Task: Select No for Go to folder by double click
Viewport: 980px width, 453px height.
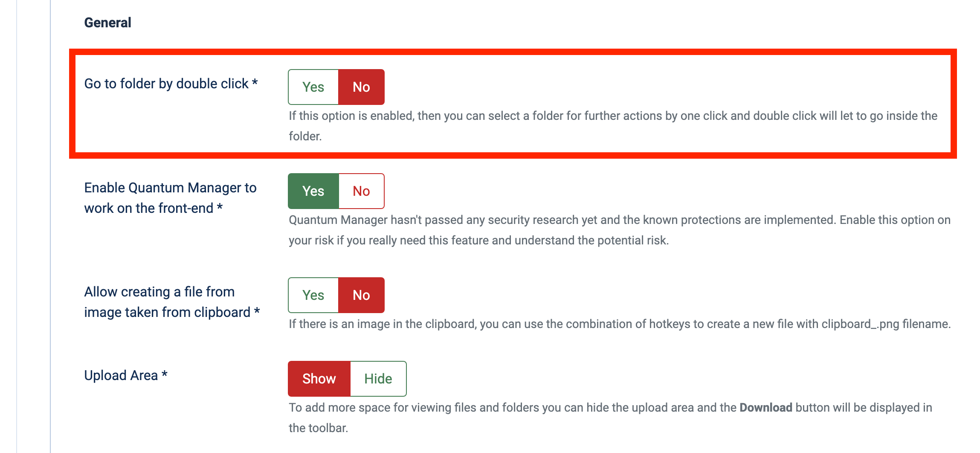Action: coord(361,87)
